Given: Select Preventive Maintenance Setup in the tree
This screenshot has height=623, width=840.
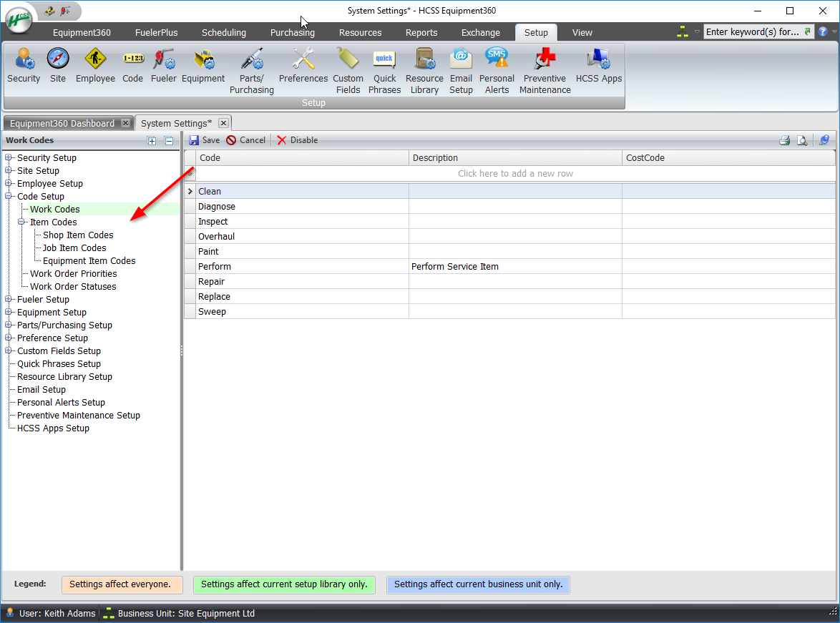Looking at the screenshot, I should click(79, 415).
